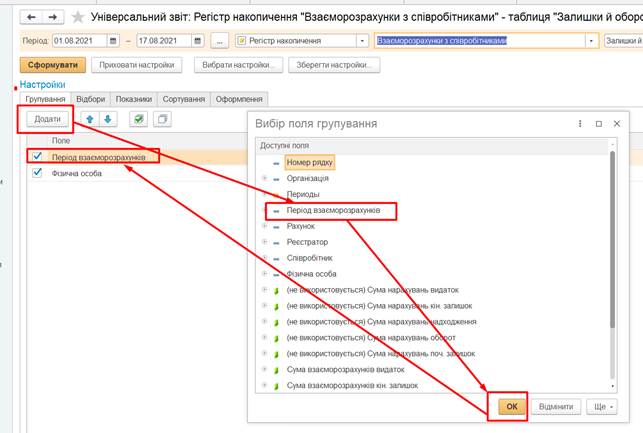Move grouping field up with blue arrow
Screen dimensions: 643x433
[89, 119]
